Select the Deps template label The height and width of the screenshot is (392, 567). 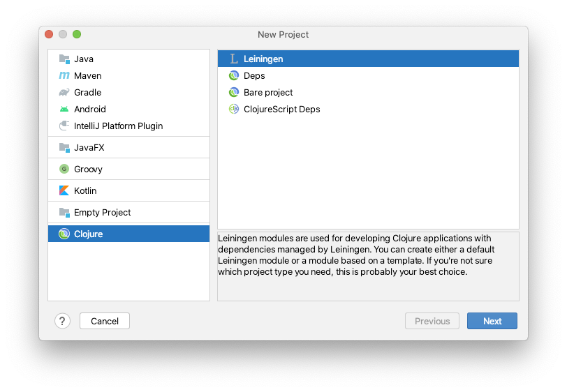(x=254, y=76)
